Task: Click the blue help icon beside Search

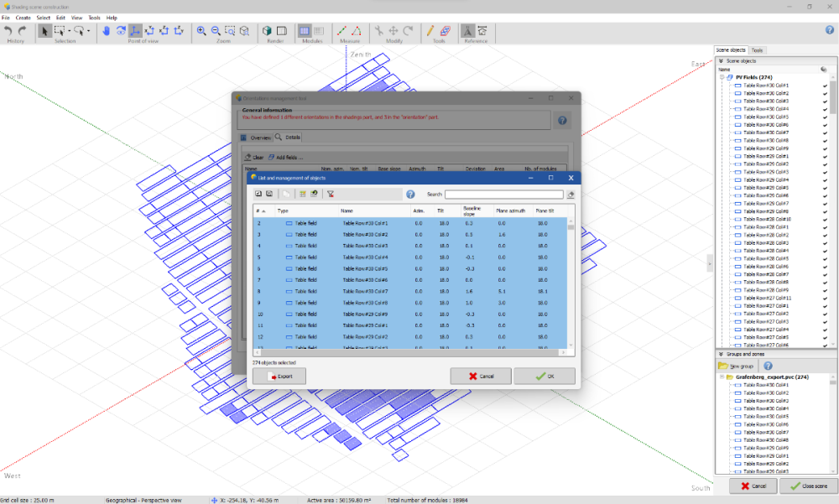Action: click(x=410, y=194)
